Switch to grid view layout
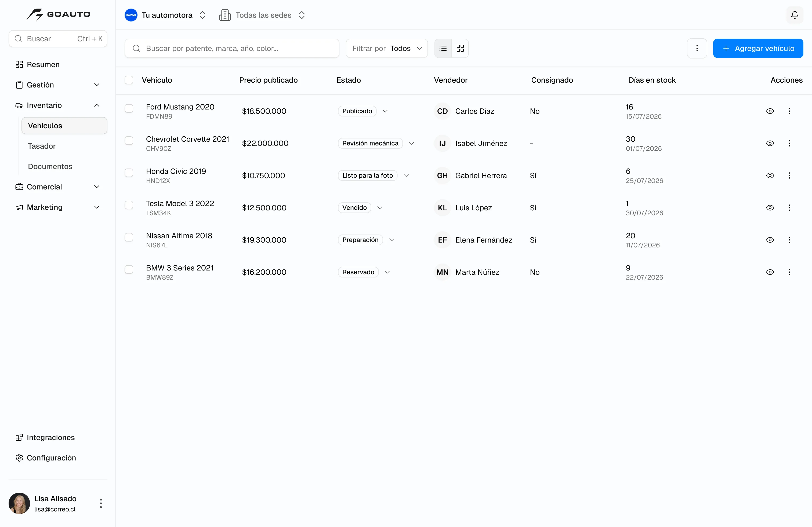This screenshot has height=527, width=812. point(460,48)
